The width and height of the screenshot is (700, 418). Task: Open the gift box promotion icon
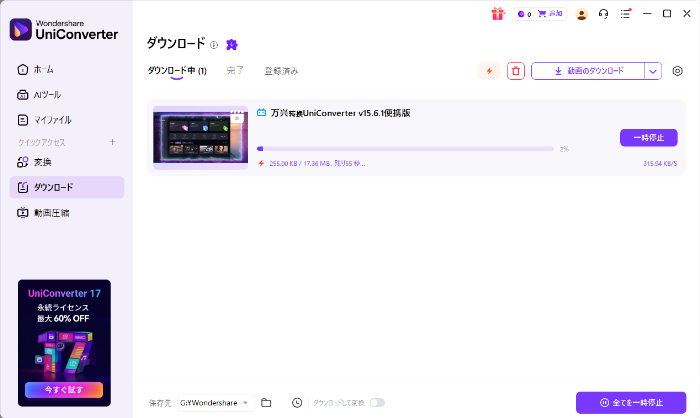pyautogui.click(x=498, y=14)
